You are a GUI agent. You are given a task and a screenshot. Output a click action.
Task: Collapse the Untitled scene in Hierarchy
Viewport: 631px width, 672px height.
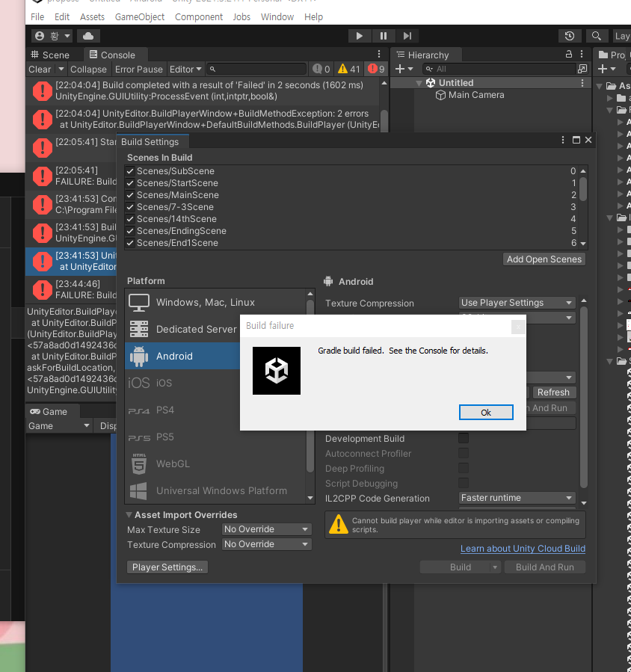pyautogui.click(x=419, y=83)
